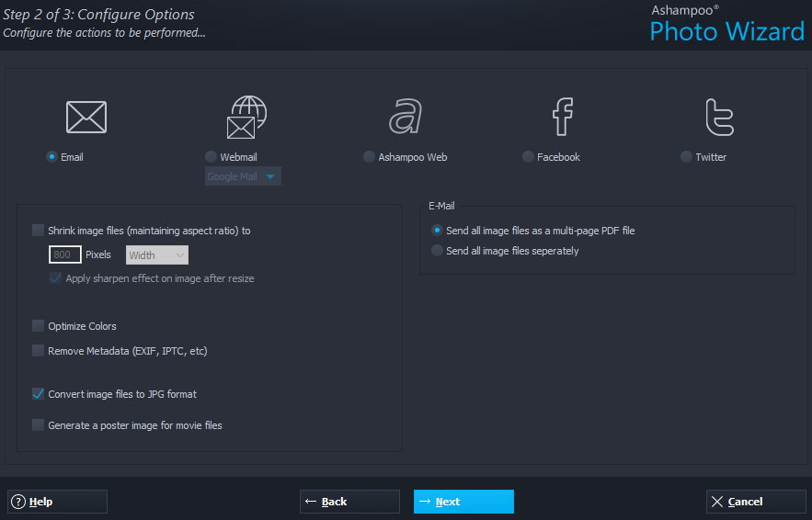Click the question mark Help icon
Screen dimensions: 812x520
[18, 502]
